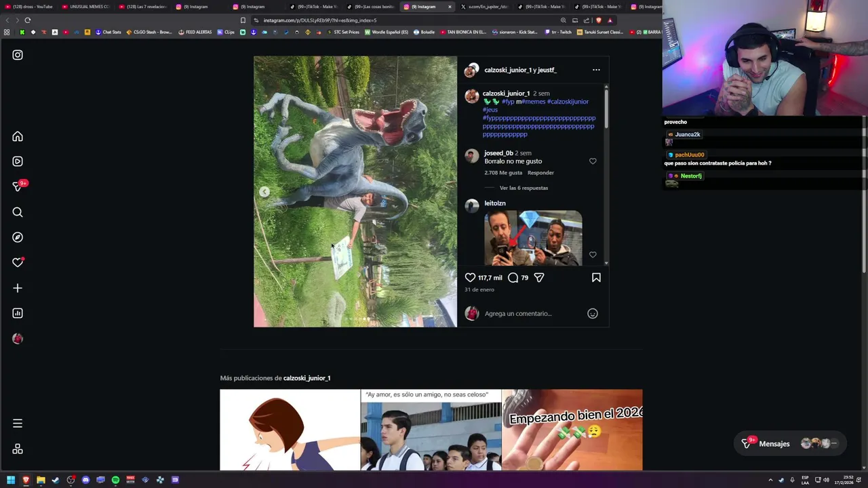868x488 pixels.
Task: Open Instagram search from sidebar
Action: coord(18,212)
